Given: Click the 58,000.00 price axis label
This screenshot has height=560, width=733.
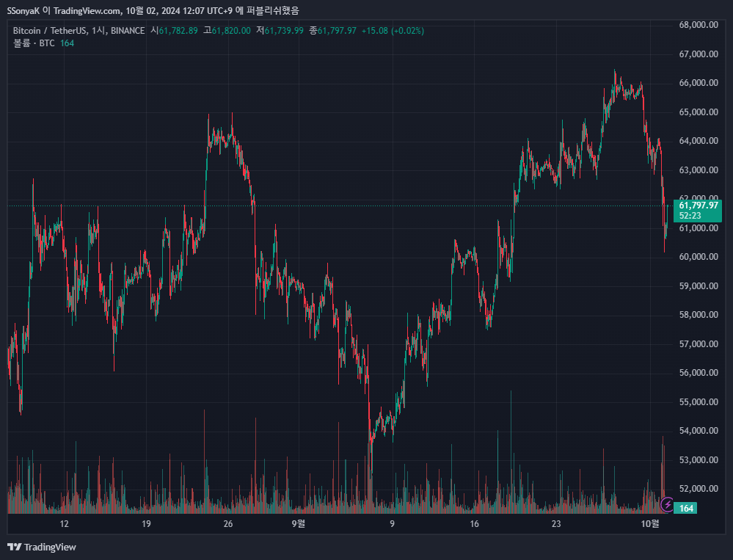Looking at the screenshot, I should coord(699,315).
